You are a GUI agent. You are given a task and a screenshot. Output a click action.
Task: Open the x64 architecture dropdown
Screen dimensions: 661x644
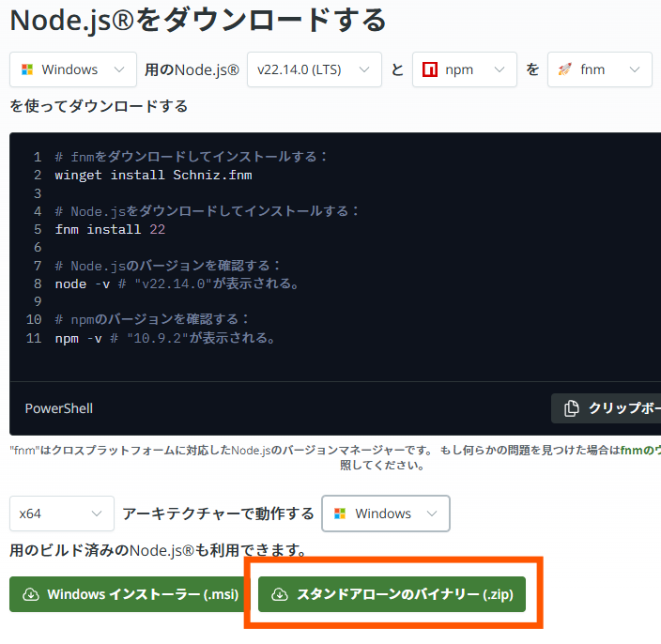pos(62,514)
